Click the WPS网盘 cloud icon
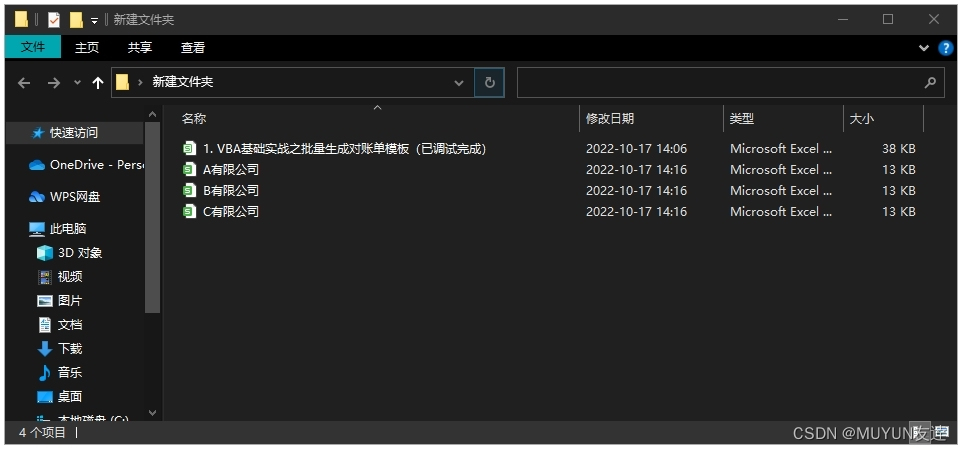 tap(37, 197)
